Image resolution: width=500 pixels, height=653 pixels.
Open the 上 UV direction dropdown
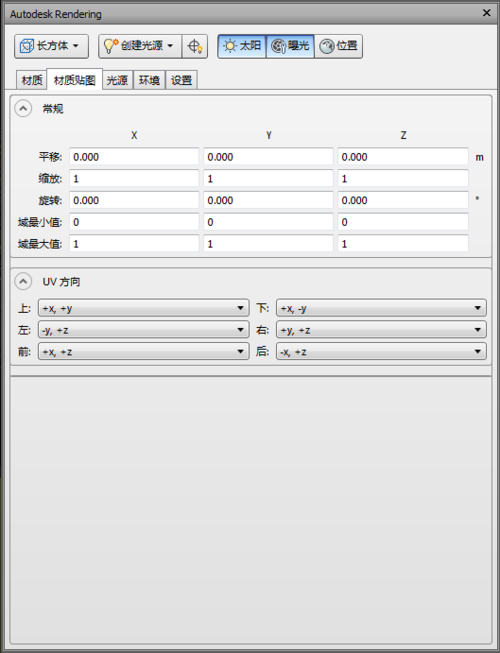(x=144, y=308)
